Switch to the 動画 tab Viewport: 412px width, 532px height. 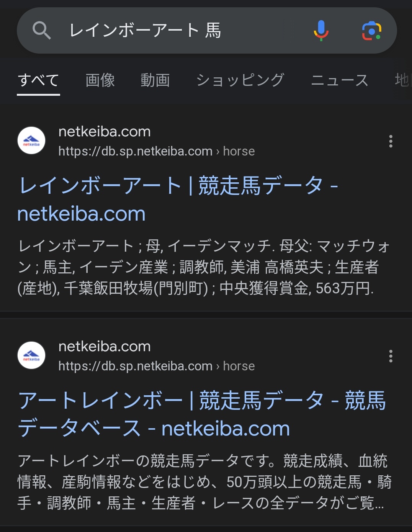tap(155, 80)
